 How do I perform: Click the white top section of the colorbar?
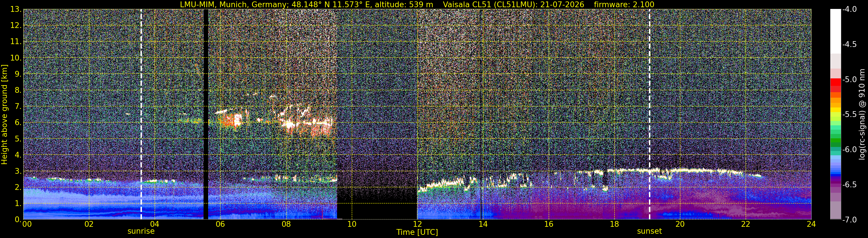tap(835, 31)
